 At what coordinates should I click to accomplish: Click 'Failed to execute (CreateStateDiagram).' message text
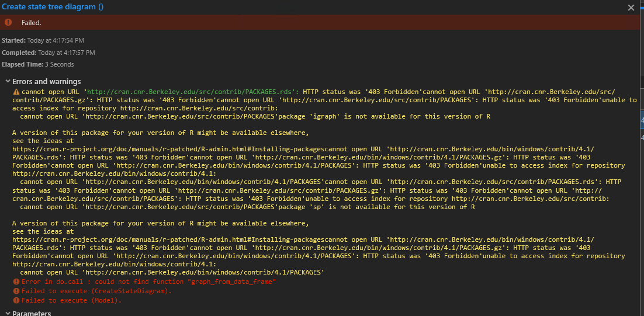pyautogui.click(x=96, y=291)
